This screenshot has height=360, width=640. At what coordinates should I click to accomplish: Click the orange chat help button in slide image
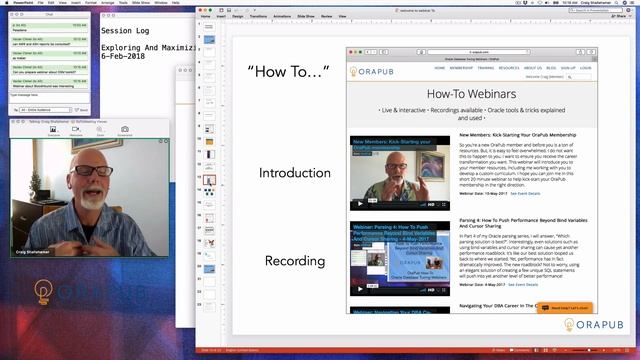point(564,308)
